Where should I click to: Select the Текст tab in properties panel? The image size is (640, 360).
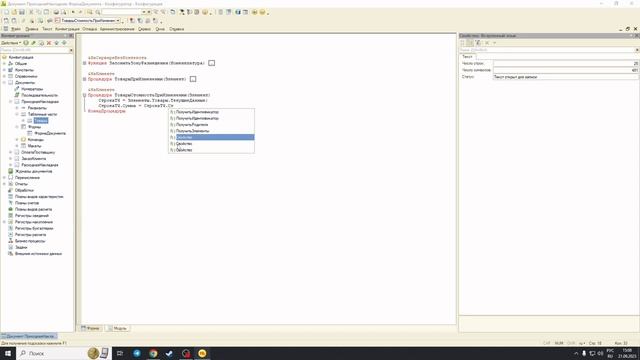click(467, 56)
